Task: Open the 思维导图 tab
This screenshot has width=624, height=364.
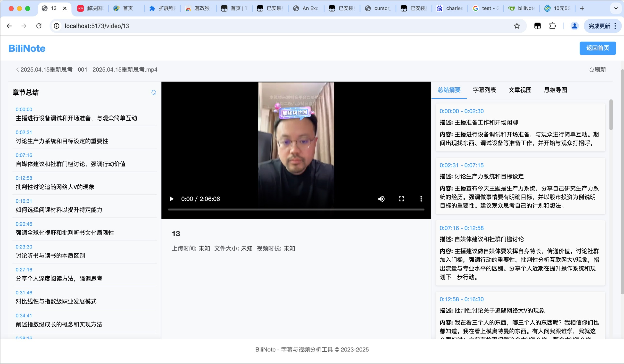Action: 555,90
